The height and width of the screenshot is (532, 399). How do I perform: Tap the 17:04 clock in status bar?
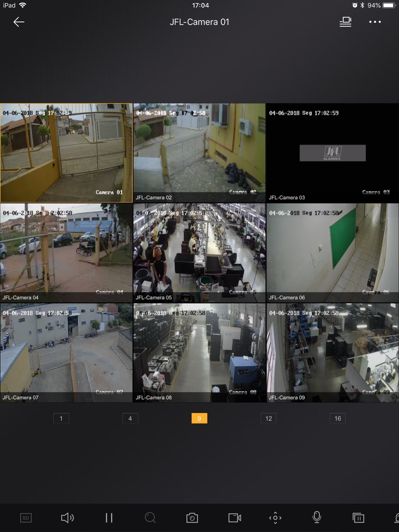(200, 5)
